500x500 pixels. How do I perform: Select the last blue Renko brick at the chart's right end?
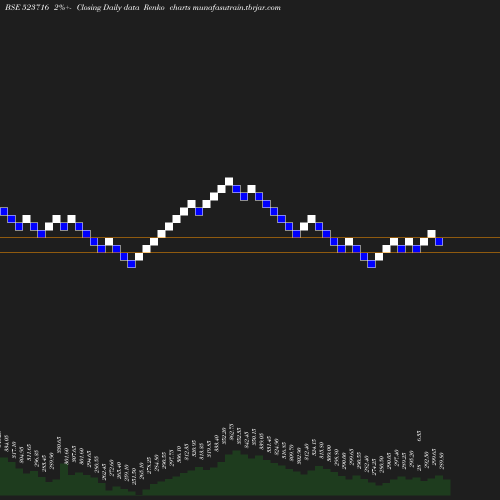click(x=439, y=241)
